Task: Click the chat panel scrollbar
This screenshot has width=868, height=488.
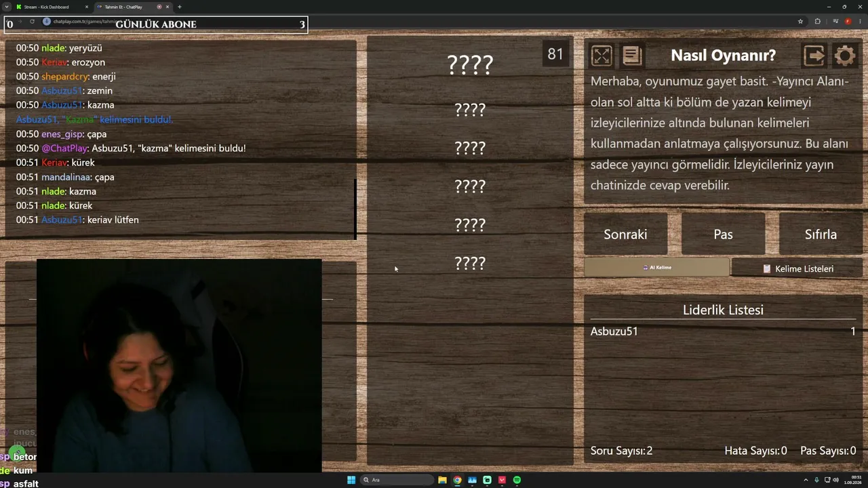Action: (x=355, y=209)
